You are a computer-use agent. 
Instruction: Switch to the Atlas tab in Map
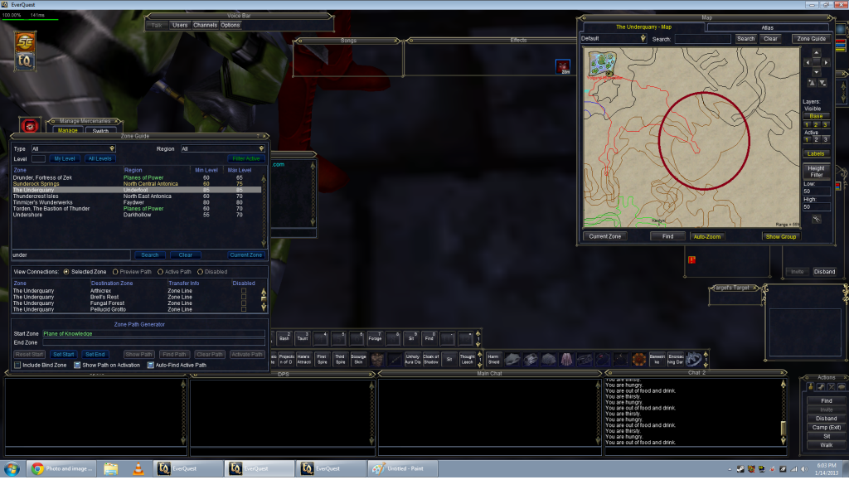pyautogui.click(x=767, y=27)
